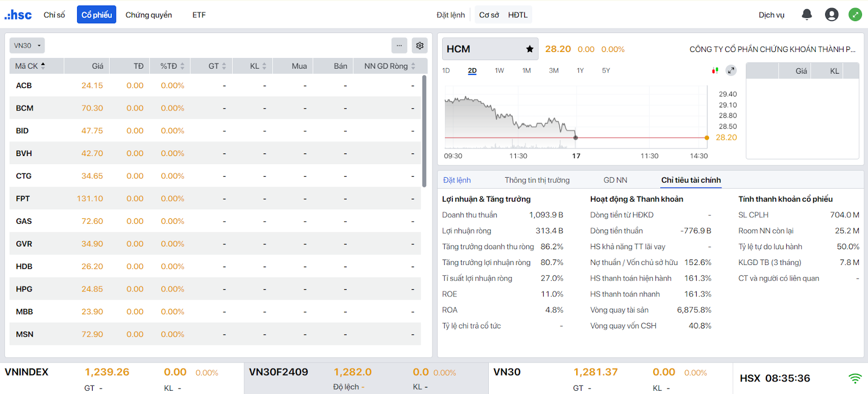Open the Chỉ số menu

pos(54,15)
